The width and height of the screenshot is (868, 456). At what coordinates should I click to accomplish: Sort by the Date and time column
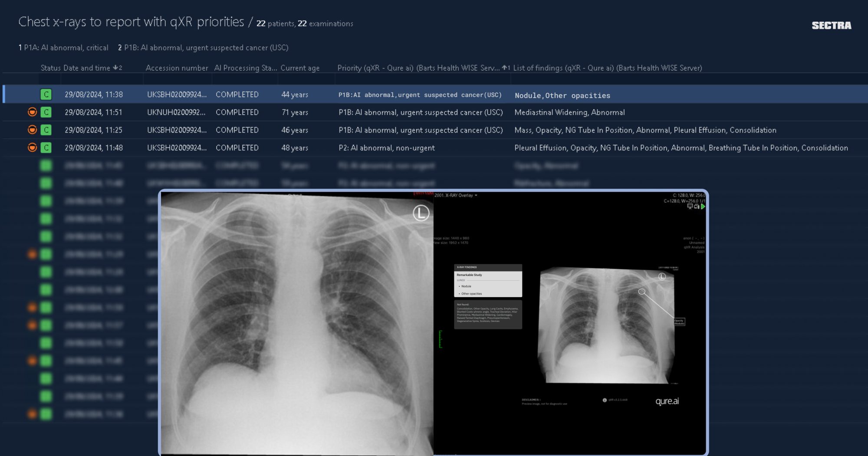[92, 68]
